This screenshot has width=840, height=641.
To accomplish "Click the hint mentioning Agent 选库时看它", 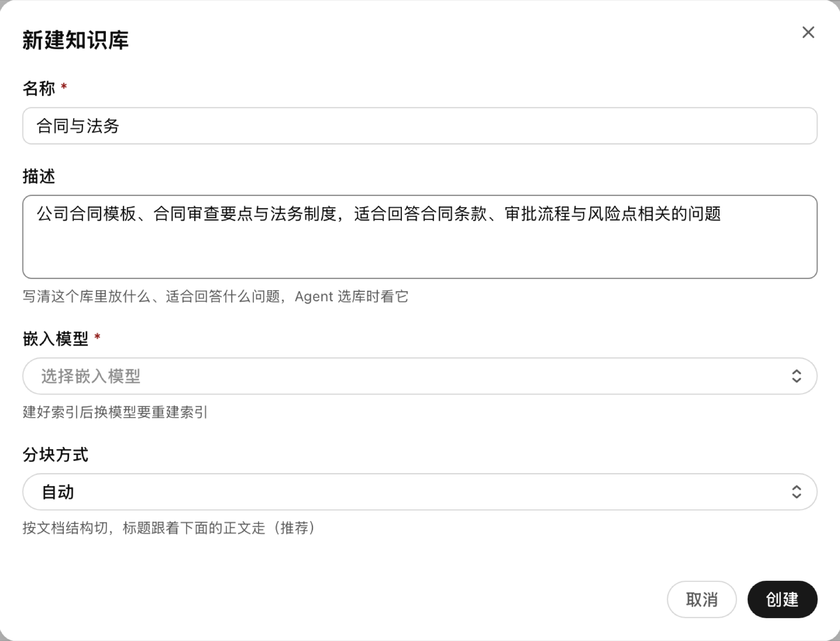I will [216, 296].
